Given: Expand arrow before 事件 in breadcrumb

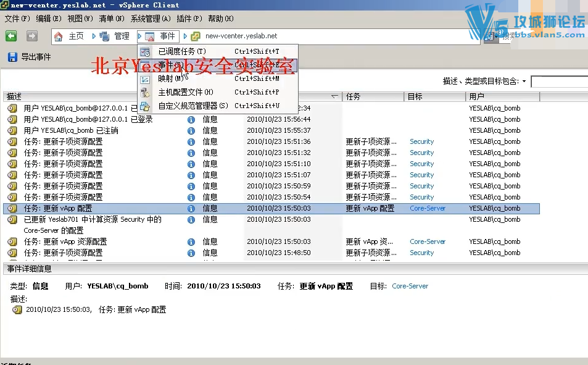Looking at the screenshot, I should [139, 36].
